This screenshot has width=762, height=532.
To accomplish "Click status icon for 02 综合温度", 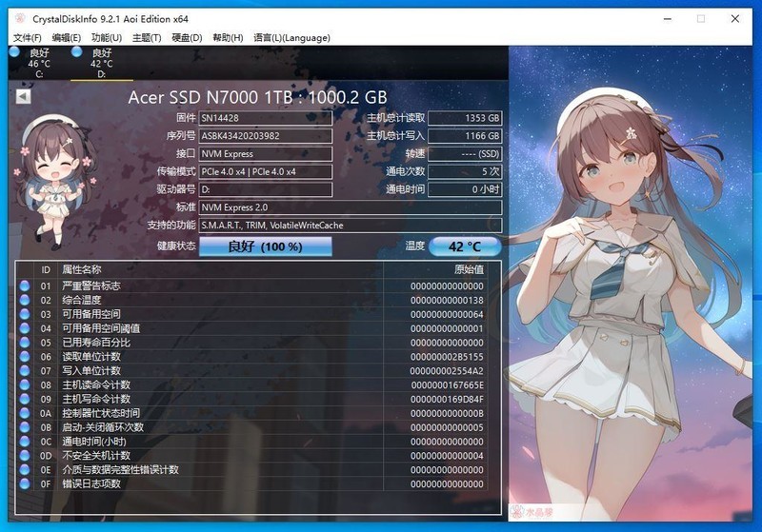I will [25, 300].
